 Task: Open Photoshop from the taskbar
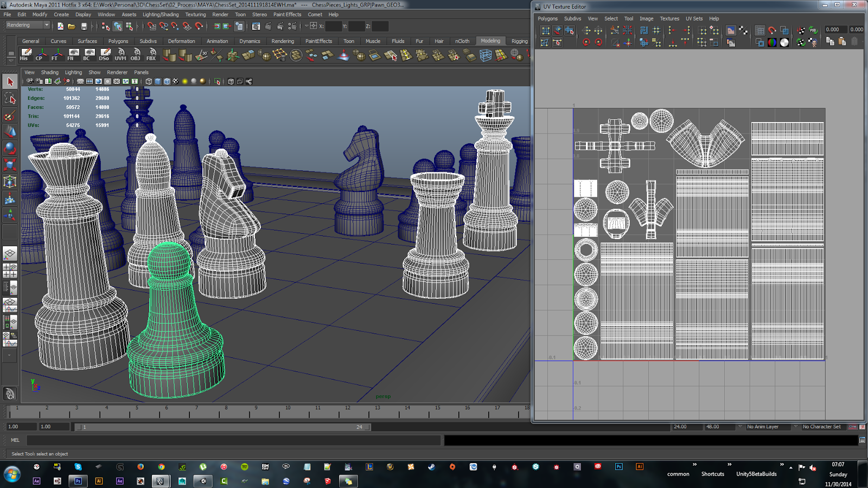[x=78, y=481]
